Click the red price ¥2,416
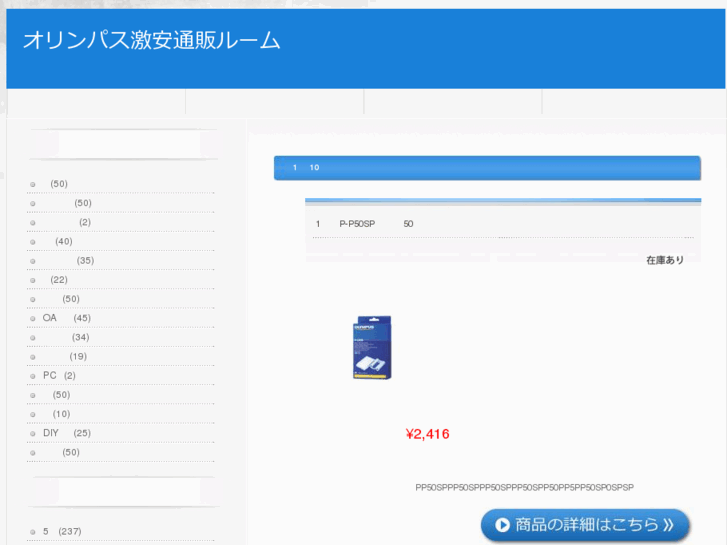This screenshot has height=545, width=727. coord(427,434)
